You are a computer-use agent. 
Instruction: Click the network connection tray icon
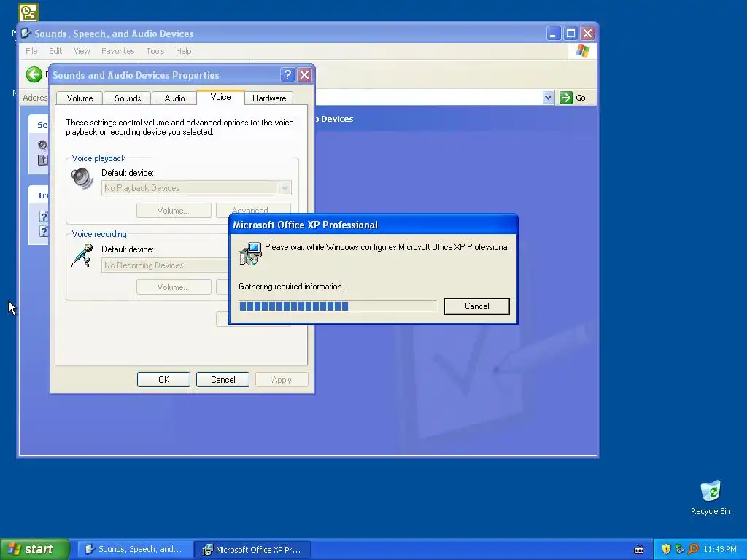coord(679,549)
